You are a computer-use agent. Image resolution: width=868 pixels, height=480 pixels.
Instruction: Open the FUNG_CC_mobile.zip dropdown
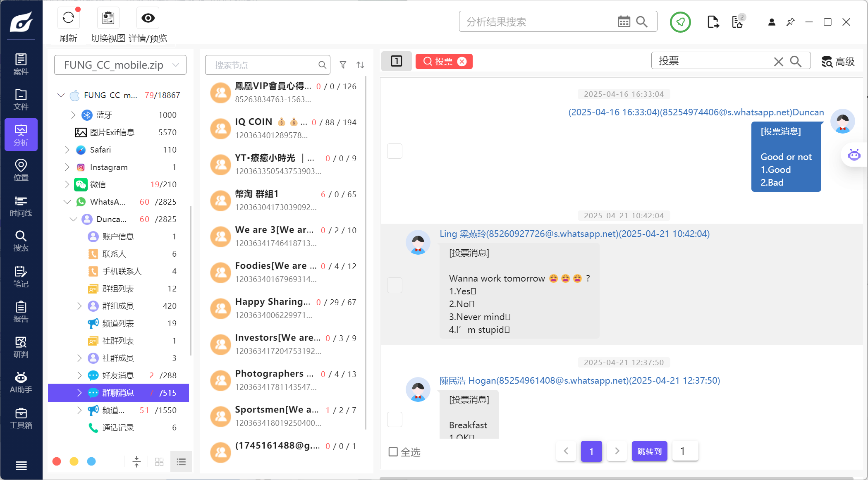(120, 65)
